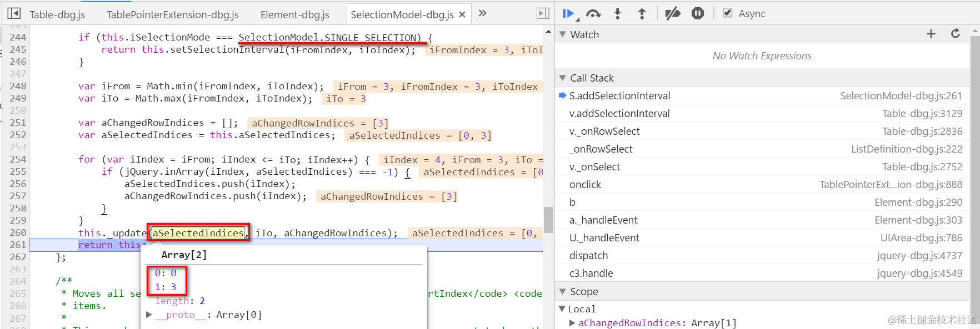Collapse the debugger pane with the toggle icon
The image size is (980, 329).
[543, 13]
